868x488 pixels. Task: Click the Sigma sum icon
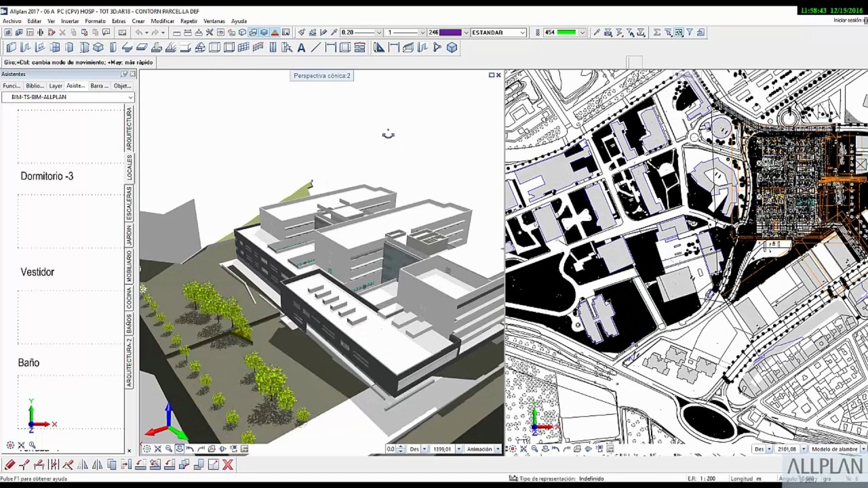coord(657,33)
